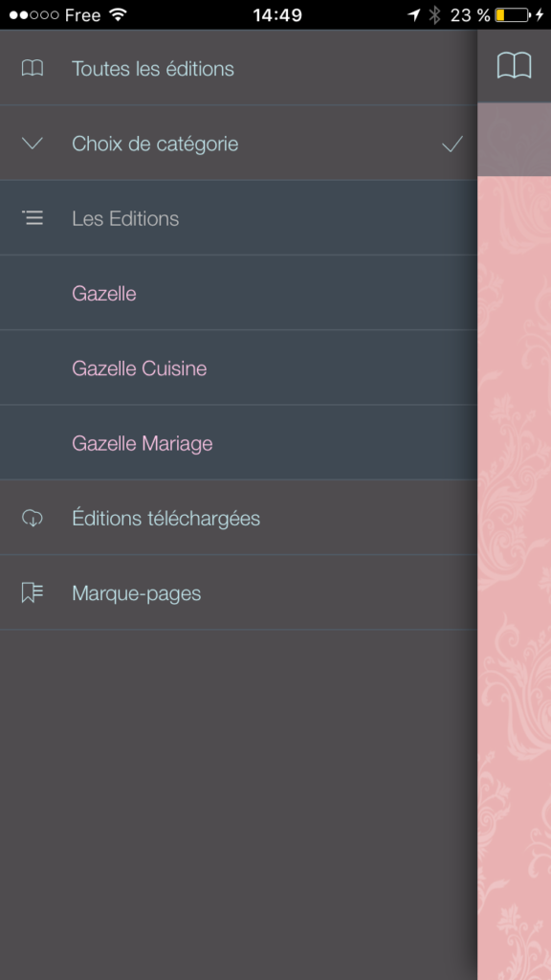
Task: Click book icon beside Toutes les éditions
Action: coord(33,68)
